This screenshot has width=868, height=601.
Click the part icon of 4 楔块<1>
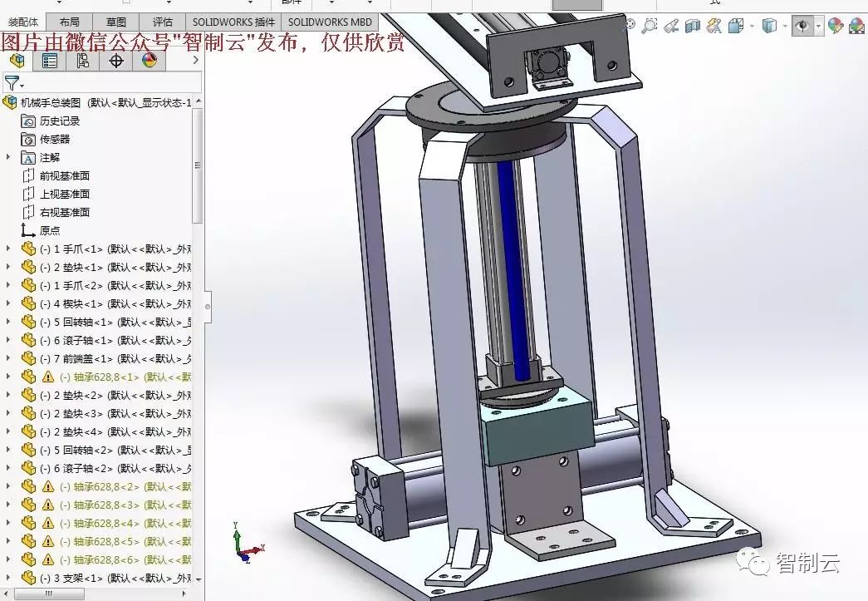pos(28,304)
